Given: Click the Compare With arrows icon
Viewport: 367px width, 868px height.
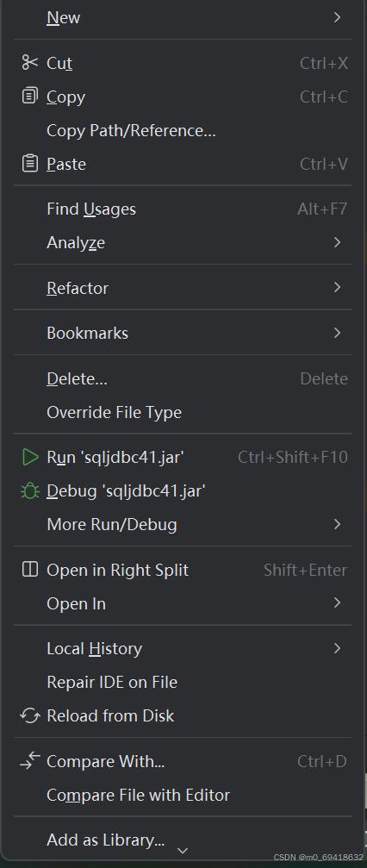Looking at the screenshot, I should [30, 760].
